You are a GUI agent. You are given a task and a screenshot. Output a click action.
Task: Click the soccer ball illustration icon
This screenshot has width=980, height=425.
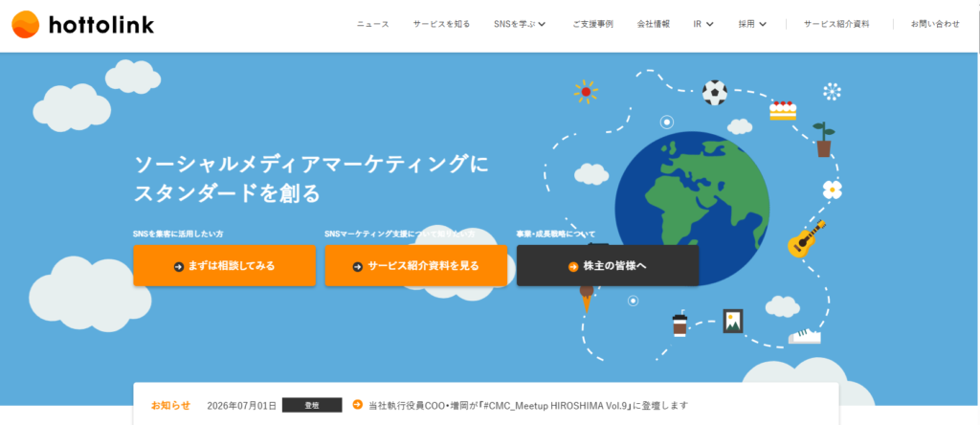(x=714, y=93)
